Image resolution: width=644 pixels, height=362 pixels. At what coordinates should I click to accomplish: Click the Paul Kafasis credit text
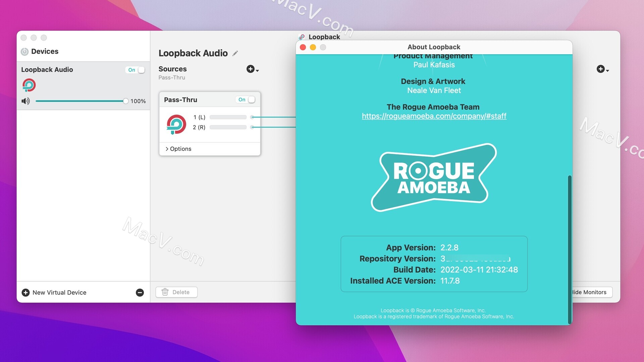tap(434, 65)
